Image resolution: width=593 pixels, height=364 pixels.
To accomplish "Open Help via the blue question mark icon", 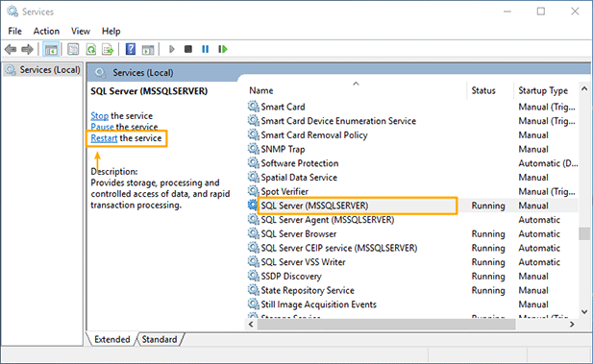I will 131,49.
